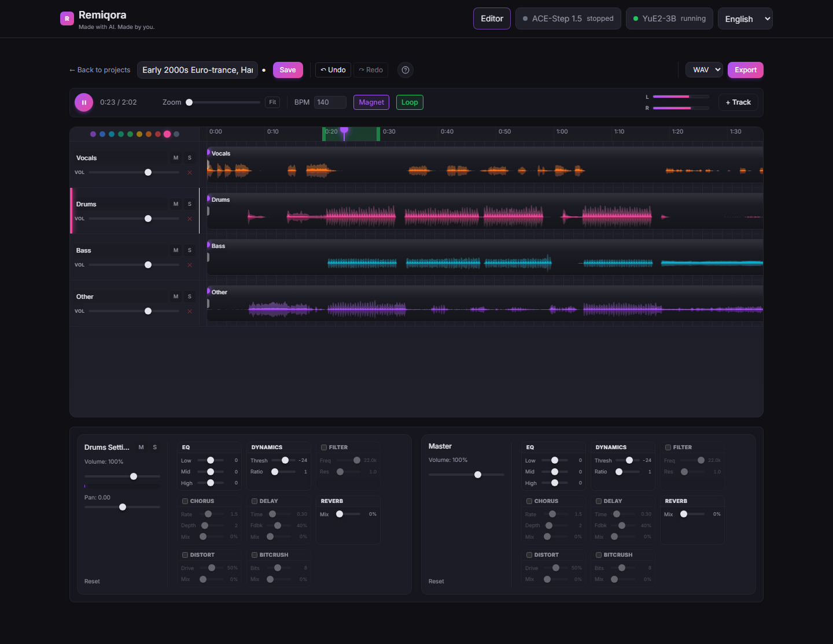Solo the Bass track
The height and width of the screenshot is (644, 833).
coord(190,250)
